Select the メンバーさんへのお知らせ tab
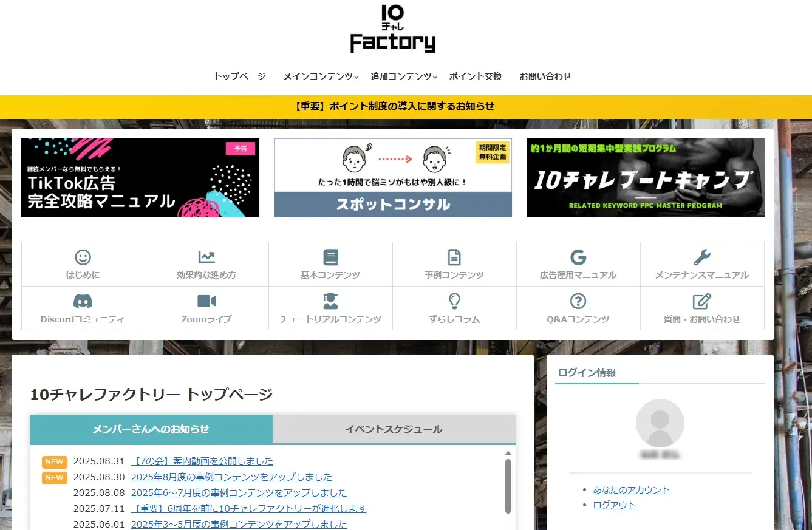Viewport: 812px width, 530px height. pyautogui.click(x=151, y=429)
